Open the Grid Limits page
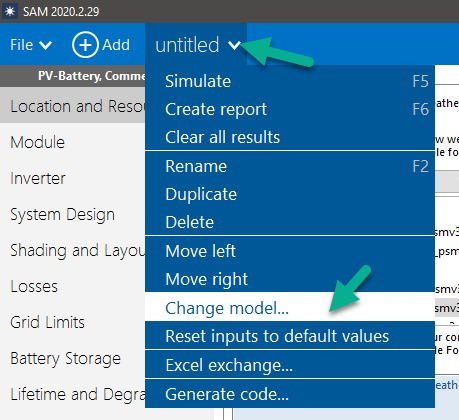 (x=73, y=322)
